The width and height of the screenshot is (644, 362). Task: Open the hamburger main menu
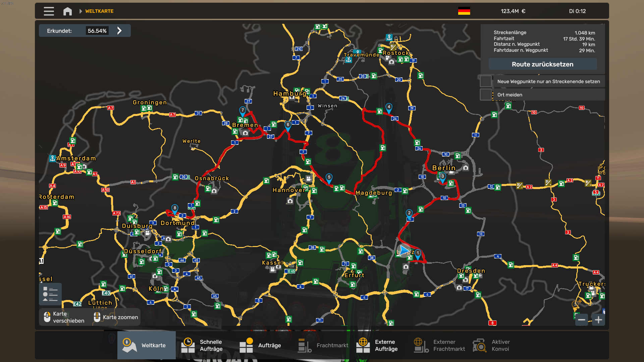tap(49, 11)
